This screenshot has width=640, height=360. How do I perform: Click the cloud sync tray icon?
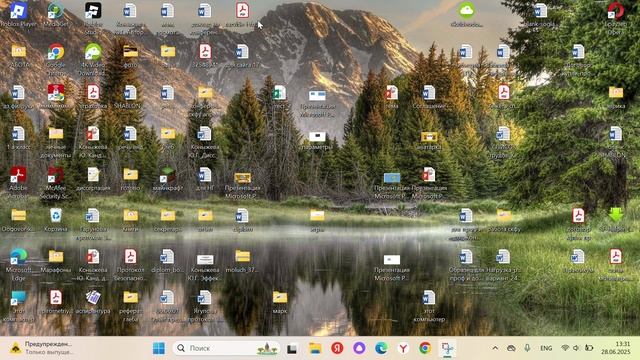tap(511, 348)
